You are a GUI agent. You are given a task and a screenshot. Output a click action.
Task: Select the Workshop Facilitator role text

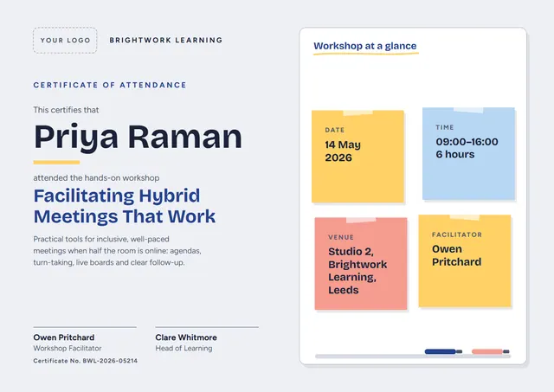coord(68,348)
